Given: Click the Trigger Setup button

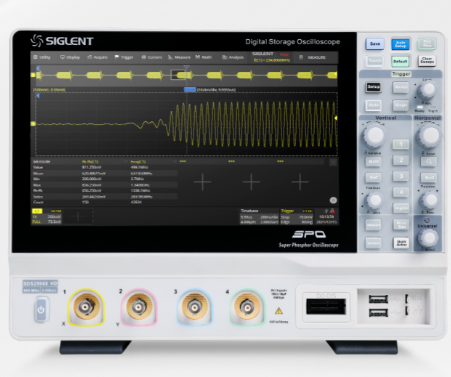Looking at the screenshot, I should (x=373, y=87).
